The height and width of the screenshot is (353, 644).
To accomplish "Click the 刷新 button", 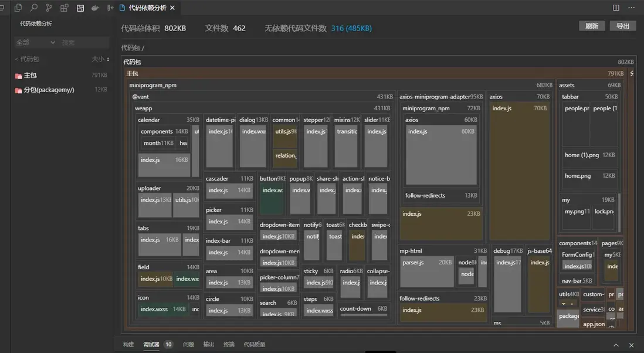I will pyautogui.click(x=592, y=26).
